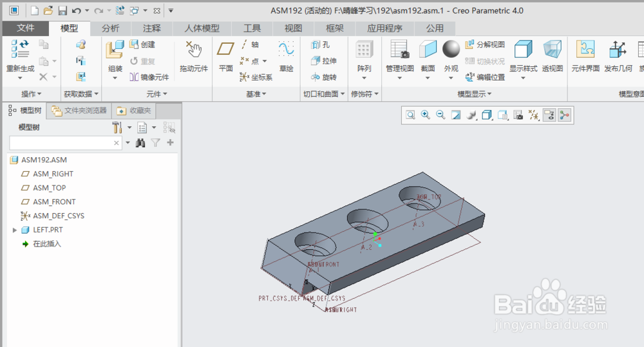The height and width of the screenshot is (347, 644).
Task: Click zoom out magnifier on graphics toolbar
Action: pos(440,115)
